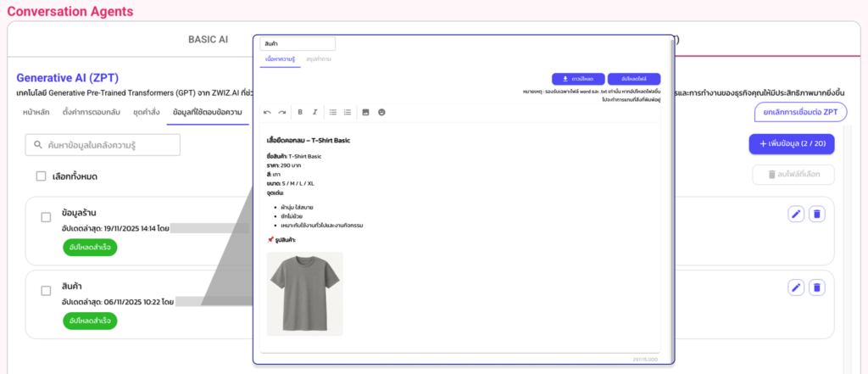Viewport: 868px width, 374px height.
Task: Insert a numbered list
Action: [x=348, y=112]
